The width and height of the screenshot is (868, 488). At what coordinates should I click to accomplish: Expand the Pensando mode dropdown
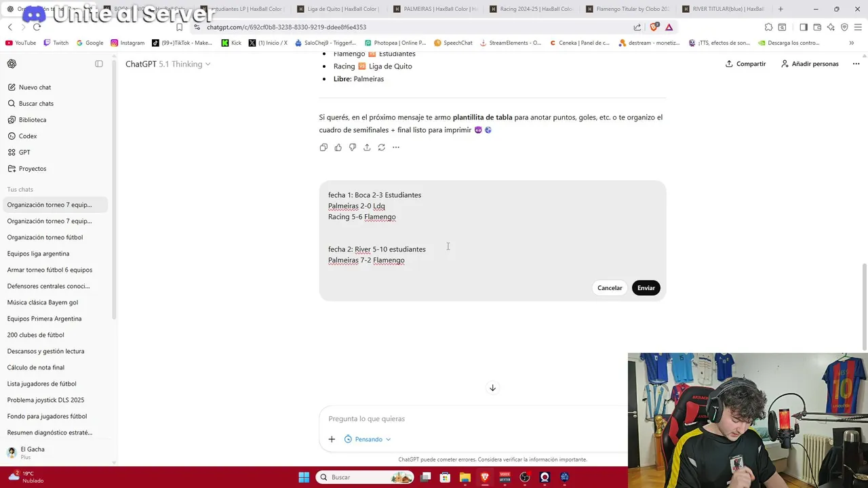[368, 439]
